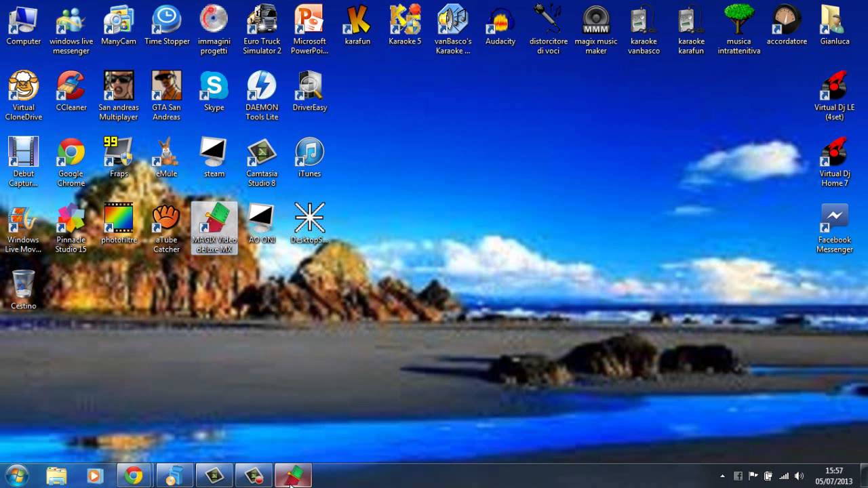Launch Euro Truck Simulator 2
This screenshot has height=488, width=868.
(262, 30)
